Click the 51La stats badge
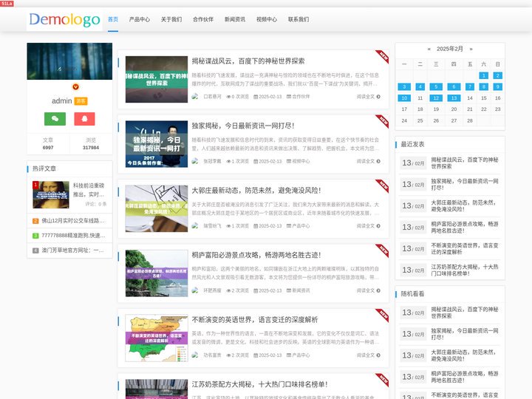Viewport: 532px width, 399px height. coord(7,4)
